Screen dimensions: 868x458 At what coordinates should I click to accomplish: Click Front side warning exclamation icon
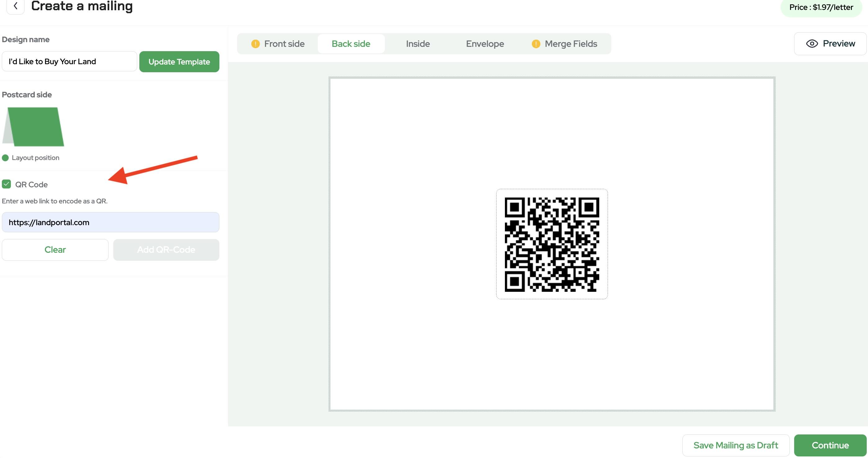tap(255, 44)
